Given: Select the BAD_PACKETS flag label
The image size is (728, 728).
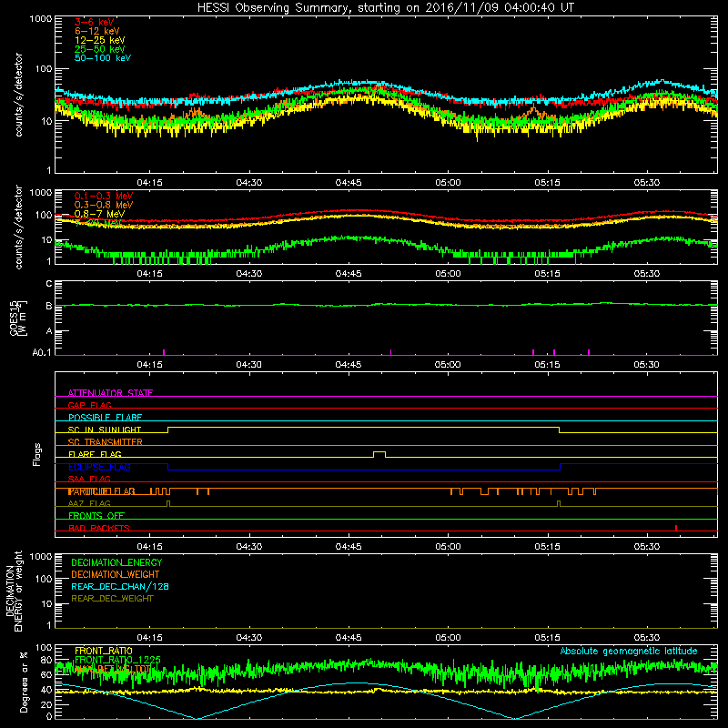Looking at the screenshot, I should point(99,528).
